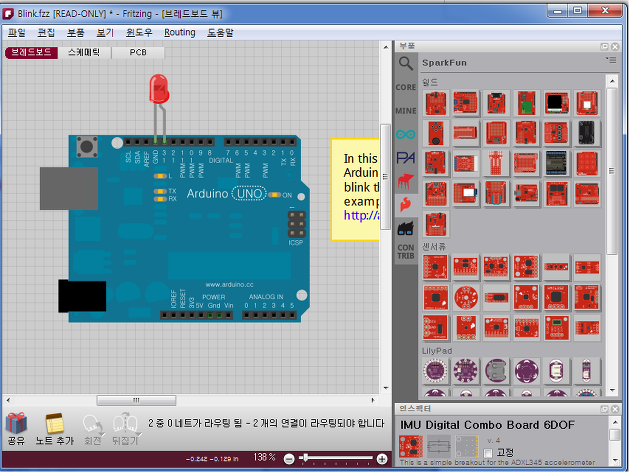The height and width of the screenshot is (473, 630).
Task: Open the PA logo parts bin
Action: point(406,158)
